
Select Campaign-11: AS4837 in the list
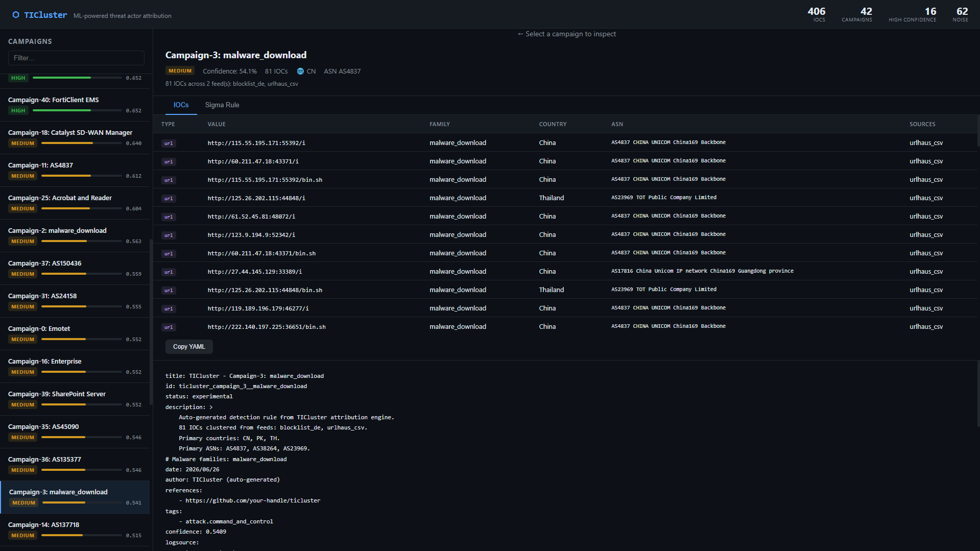(x=75, y=170)
